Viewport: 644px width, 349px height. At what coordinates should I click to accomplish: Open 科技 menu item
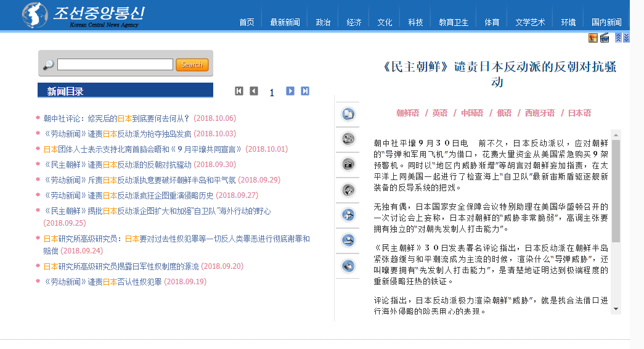click(x=415, y=22)
